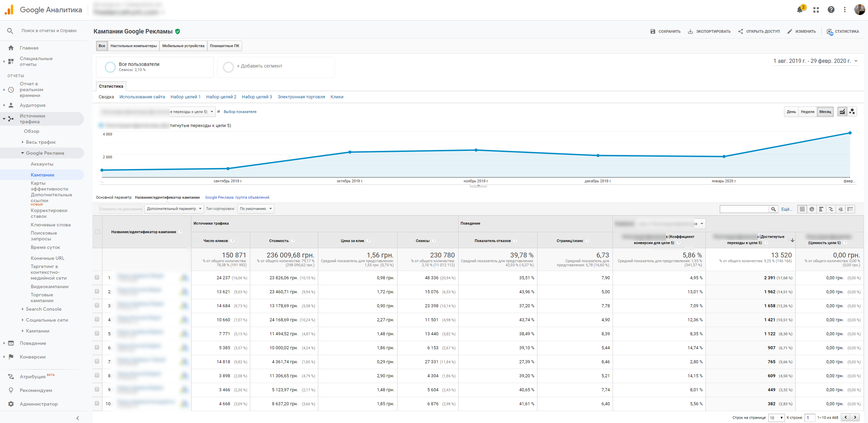Open the chart metric dropdown (переходы к цели 5)

pos(192,112)
